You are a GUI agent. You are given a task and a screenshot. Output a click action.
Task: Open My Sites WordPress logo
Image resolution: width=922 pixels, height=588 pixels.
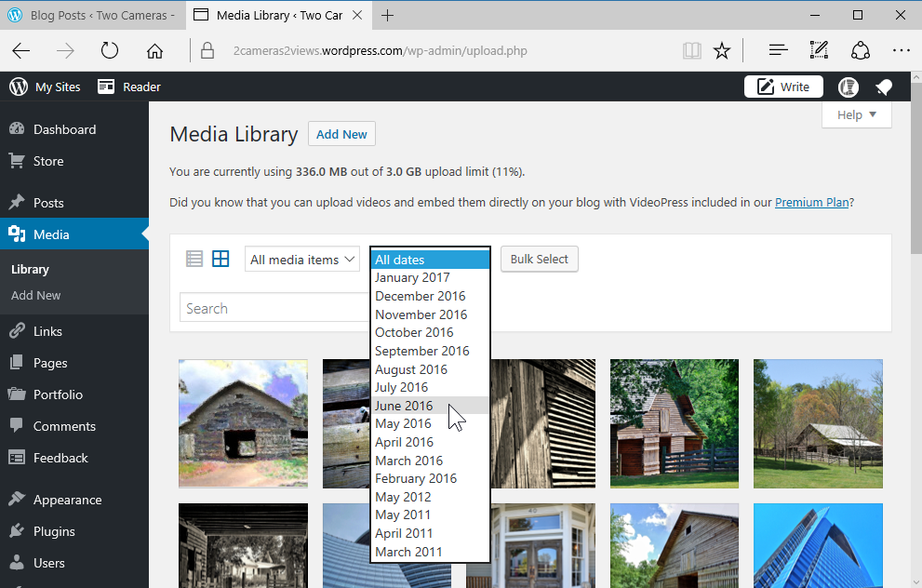[x=19, y=87]
